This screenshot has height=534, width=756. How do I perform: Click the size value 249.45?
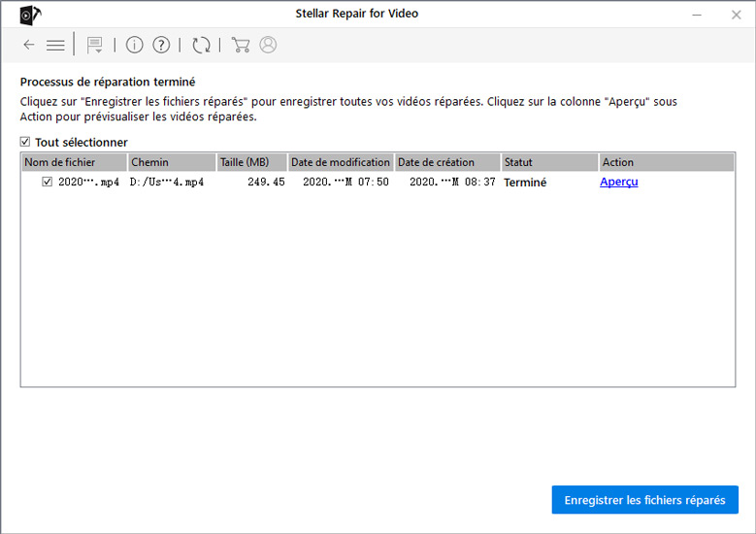click(x=266, y=183)
